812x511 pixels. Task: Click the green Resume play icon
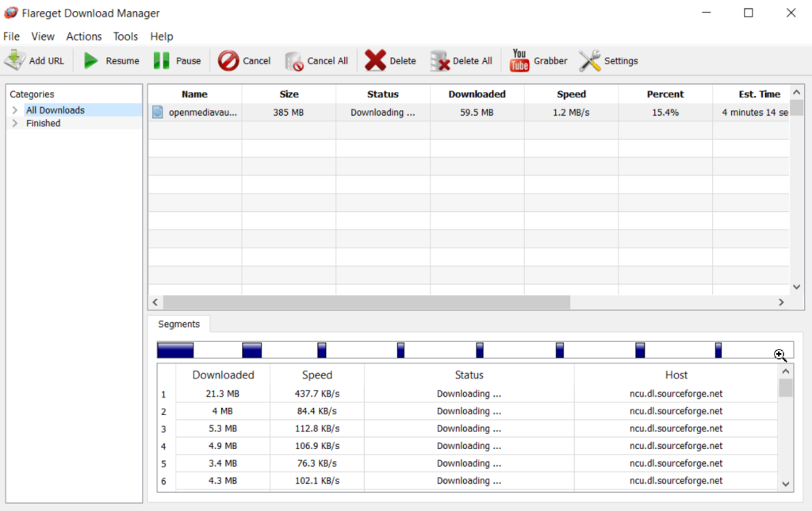point(91,60)
